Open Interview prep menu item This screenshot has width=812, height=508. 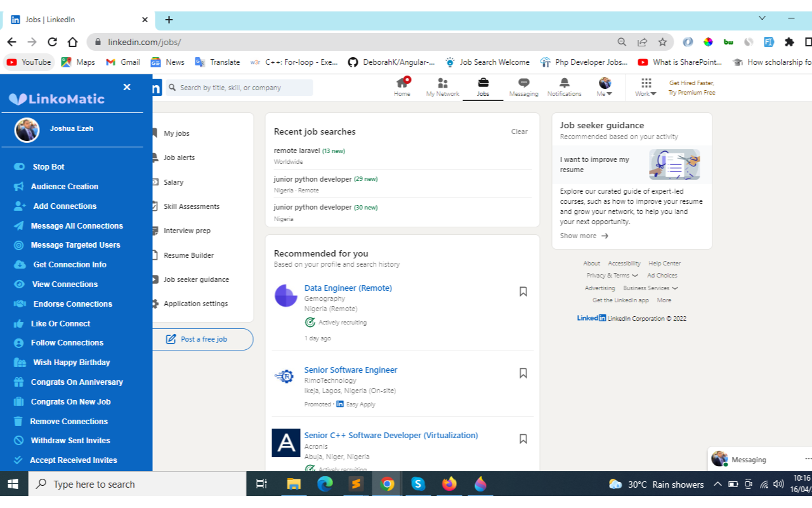click(x=187, y=231)
